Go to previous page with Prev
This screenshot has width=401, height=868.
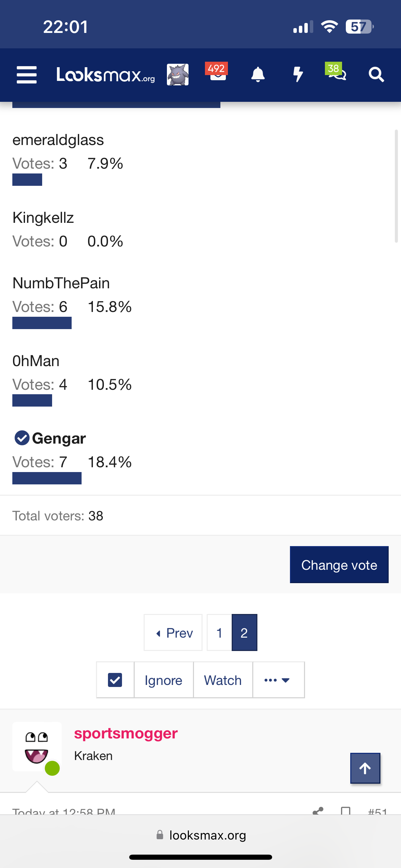coord(173,633)
